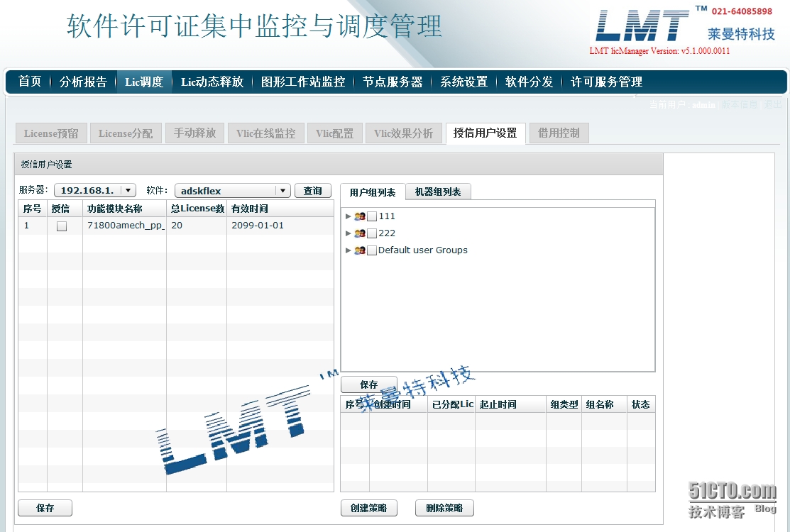Image resolution: width=790 pixels, height=532 pixels.
Task: Click the user group icon beside 111
Action: [x=360, y=216]
